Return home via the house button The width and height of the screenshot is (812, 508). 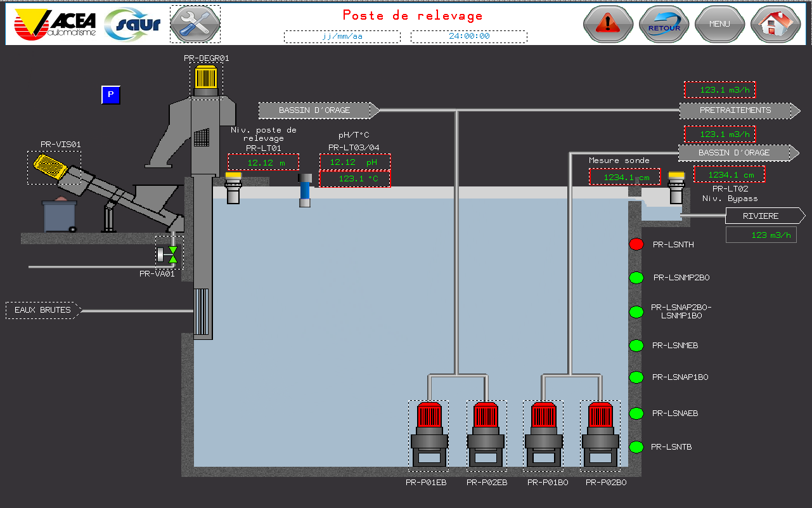pos(775,25)
